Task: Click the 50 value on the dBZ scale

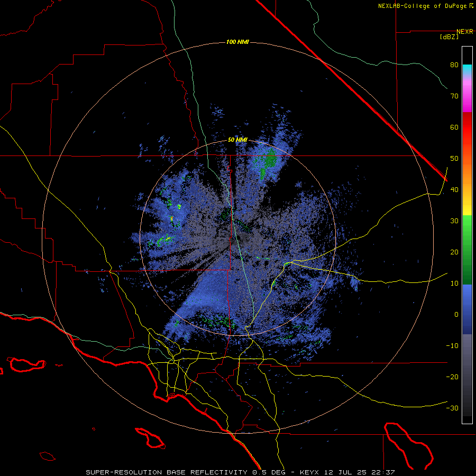Action: point(454,159)
